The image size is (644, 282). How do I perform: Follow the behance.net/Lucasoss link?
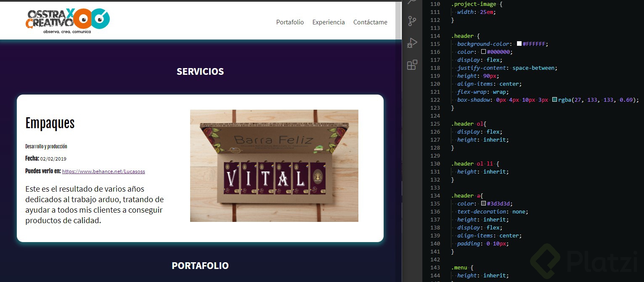click(x=103, y=171)
